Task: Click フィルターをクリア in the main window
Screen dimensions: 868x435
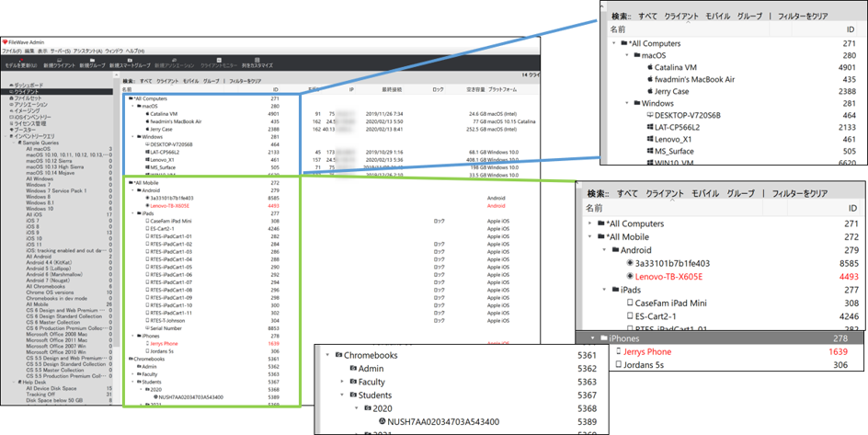Action: pyautogui.click(x=245, y=81)
